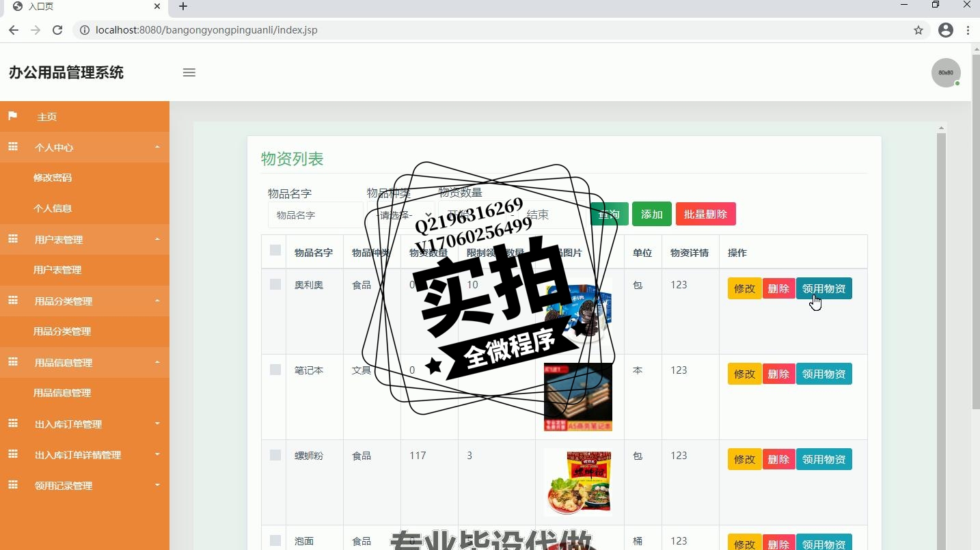This screenshot has width=980, height=550.
Task: Check the 奥利奥 row checkbox
Action: click(275, 284)
